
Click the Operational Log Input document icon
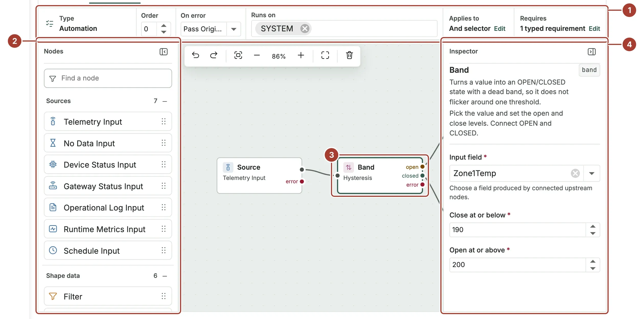click(x=53, y=207)
